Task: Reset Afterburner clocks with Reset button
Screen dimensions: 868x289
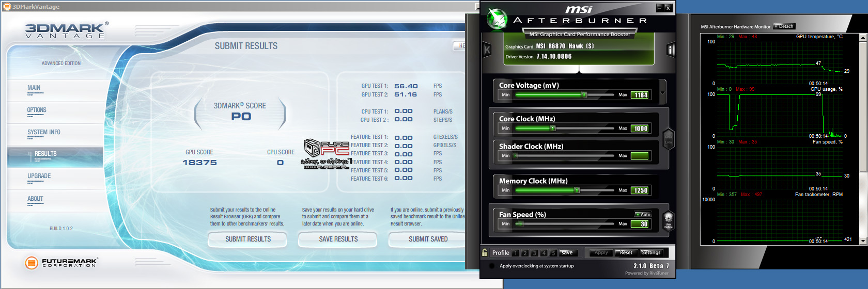Action: 626,252
